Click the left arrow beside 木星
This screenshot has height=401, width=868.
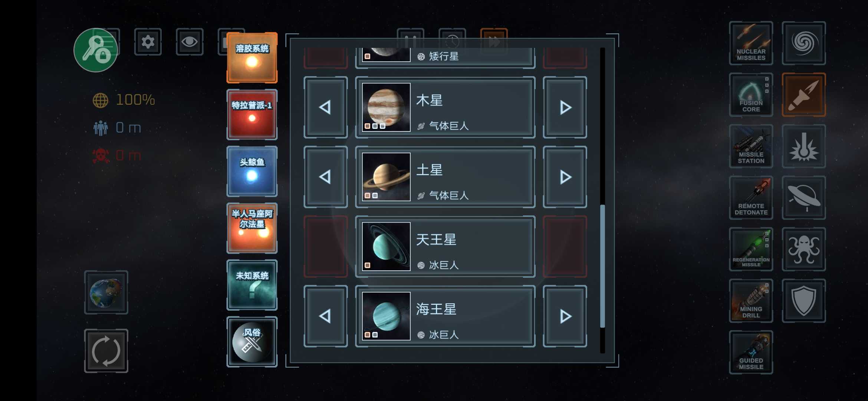tap(325, 107)
